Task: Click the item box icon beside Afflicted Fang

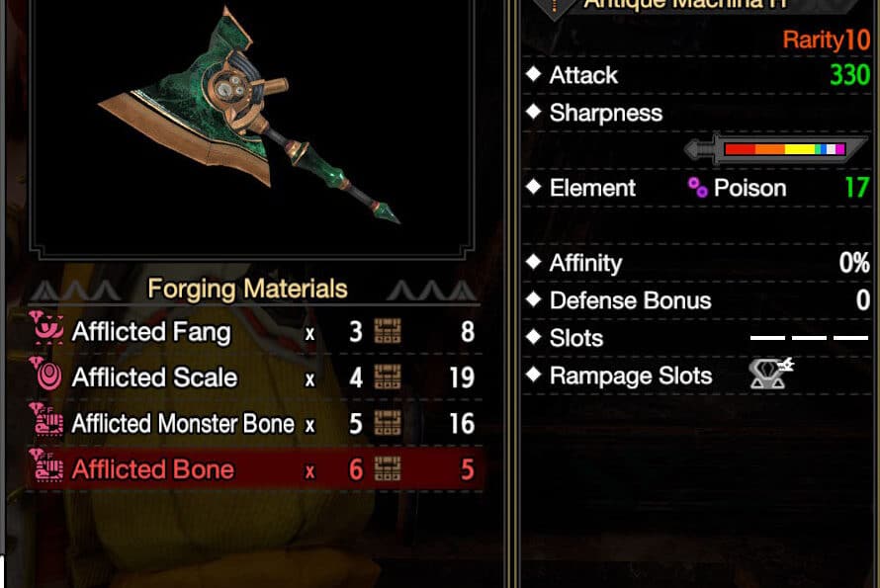Action: click(x=388, y=331)
